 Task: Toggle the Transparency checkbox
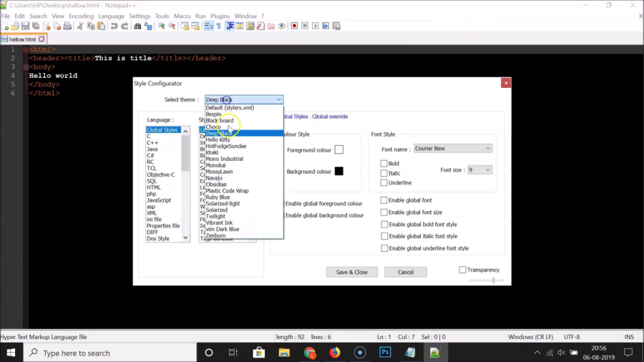pos(463,270)
